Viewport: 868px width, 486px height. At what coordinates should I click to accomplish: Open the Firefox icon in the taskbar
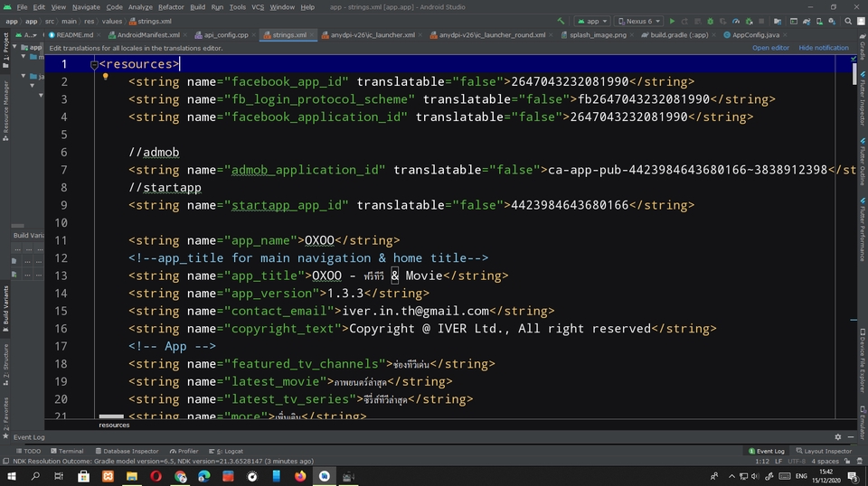(300, 476)
